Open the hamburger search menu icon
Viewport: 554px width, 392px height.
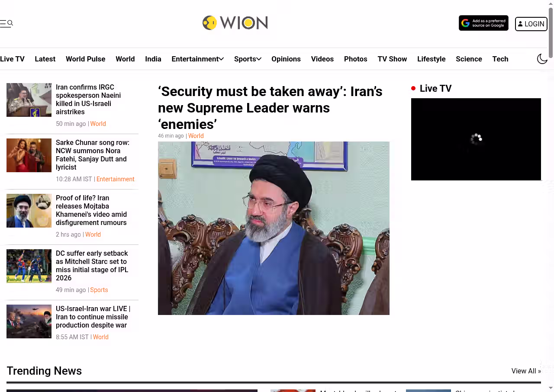pyautogui.click(x=6, y=23)
